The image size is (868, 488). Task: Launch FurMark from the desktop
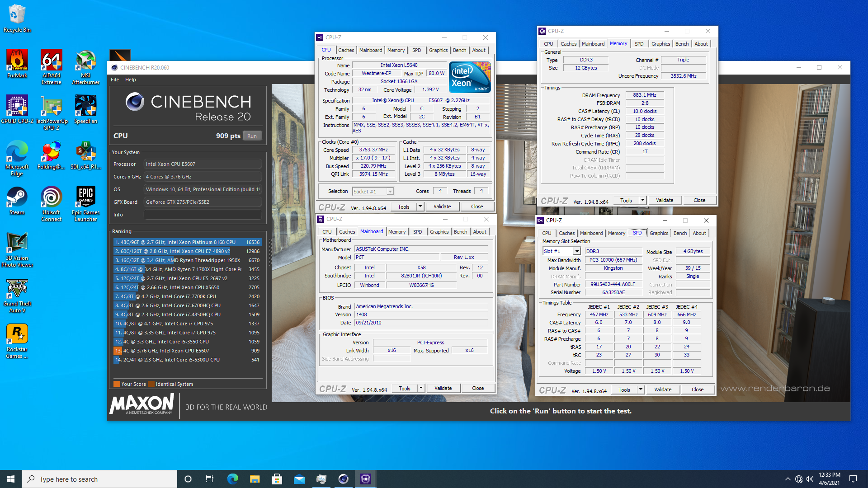click(17, 64)
